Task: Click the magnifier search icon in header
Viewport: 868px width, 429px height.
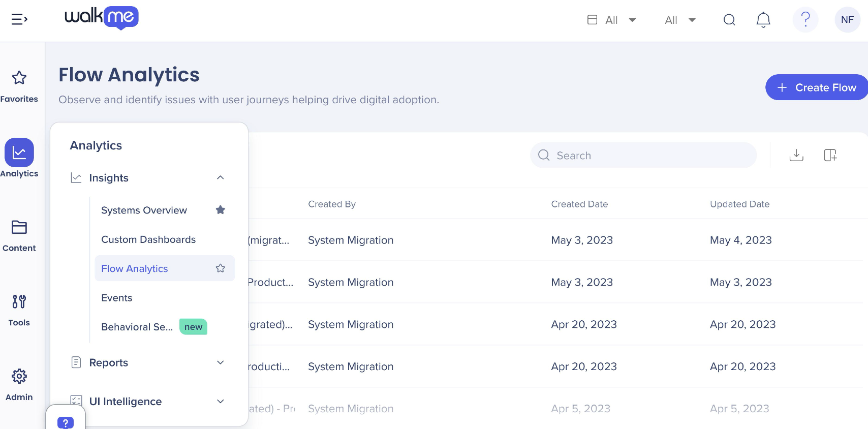Action: click(729, 20)
